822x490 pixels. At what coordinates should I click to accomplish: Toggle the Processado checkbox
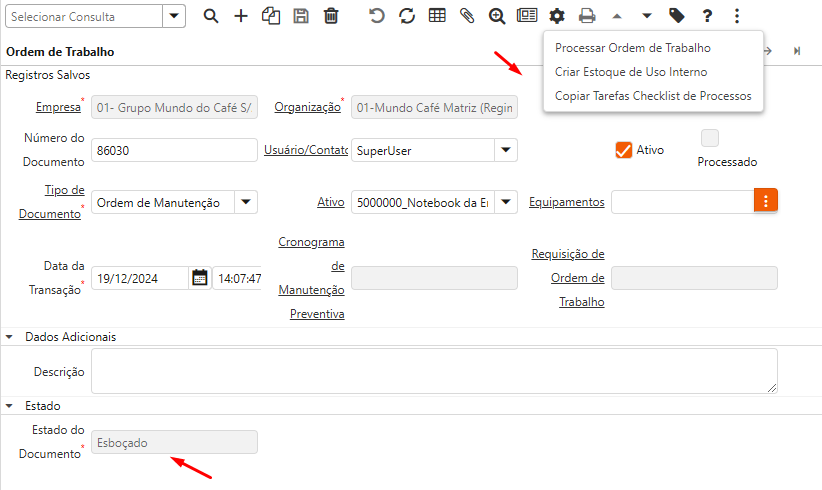[710, 138]
